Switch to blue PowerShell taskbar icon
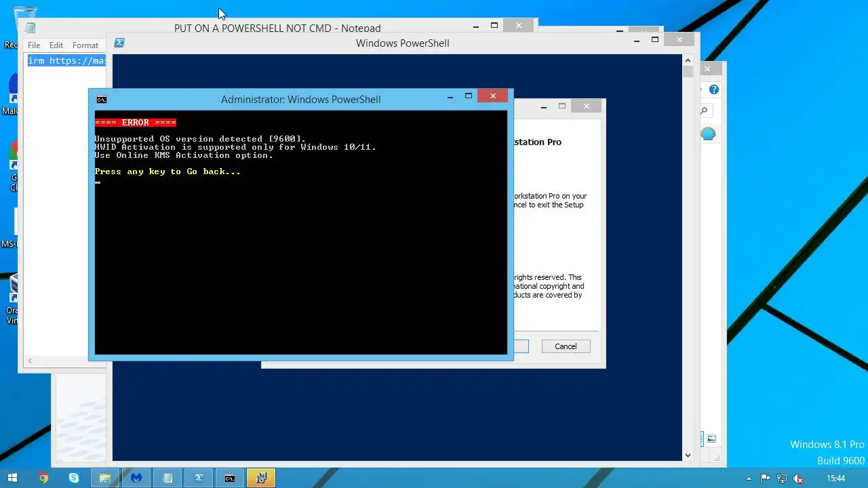The height and width of the screenshot is (488, 868). coord(199,478)
